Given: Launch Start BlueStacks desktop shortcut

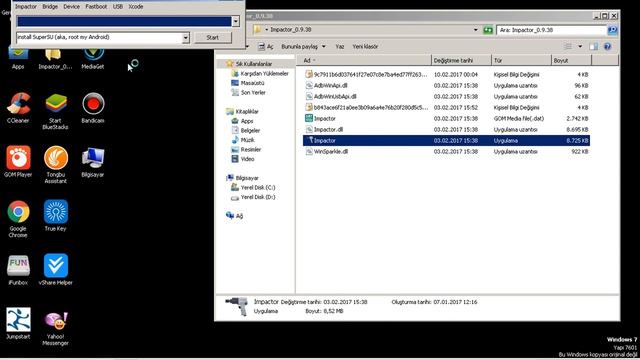Looking at the screenshot, I should pos(56,111).
